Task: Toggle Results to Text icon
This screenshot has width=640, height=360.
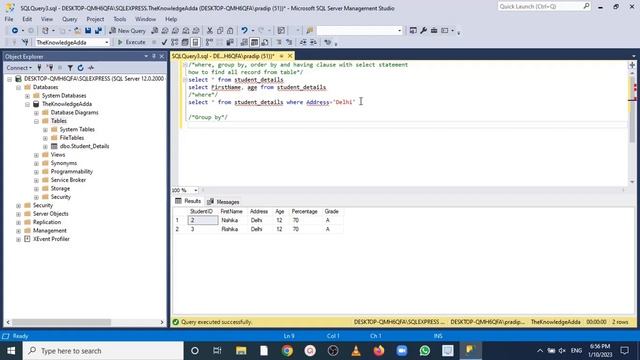Action: [244, 42]
